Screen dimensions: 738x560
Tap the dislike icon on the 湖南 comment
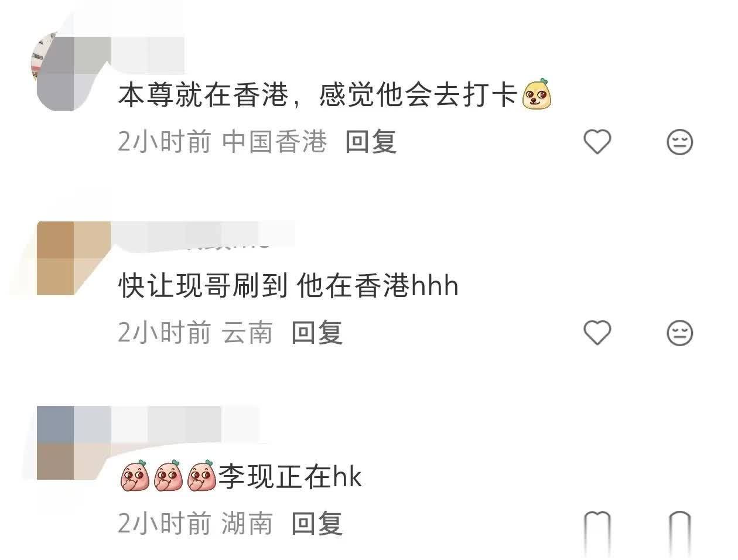coord(680,530)
